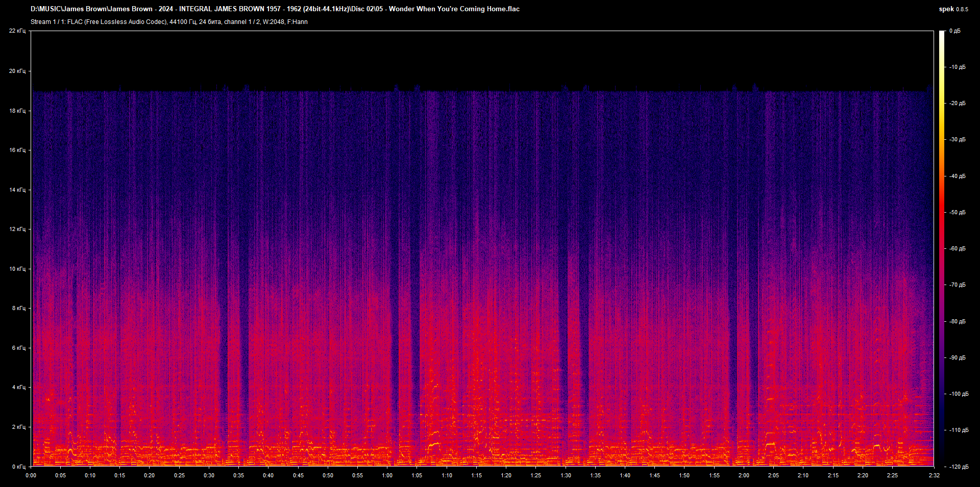980x487 pixels.
Task: Click the dB color gradient scale bar
Action: tap(942, 248)
